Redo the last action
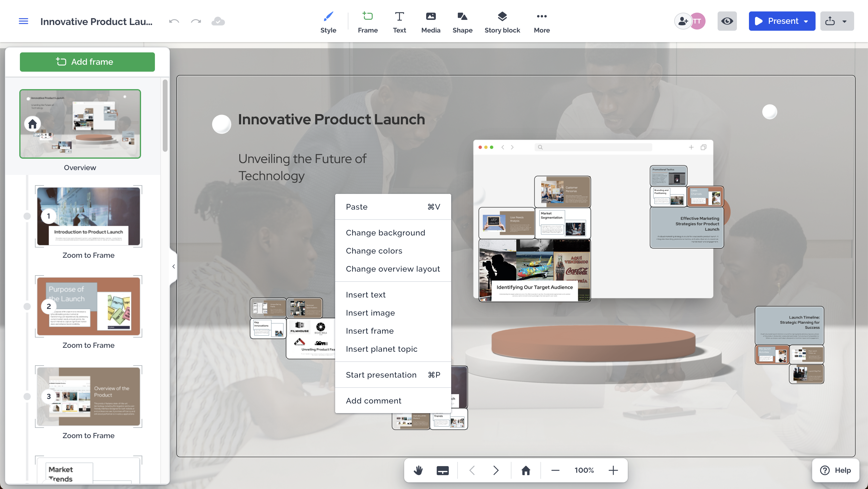 (196, 21)
